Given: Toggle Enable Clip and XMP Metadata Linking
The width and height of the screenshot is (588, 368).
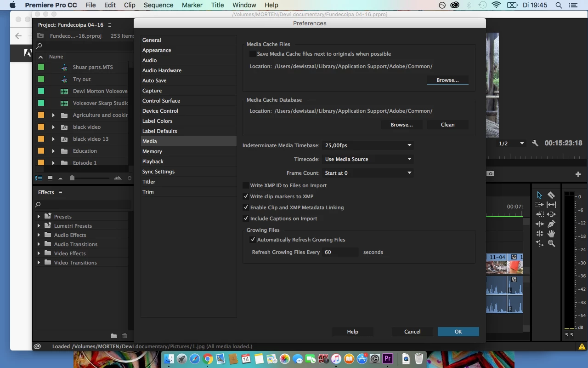Looking at the screenshot, I should [x=246, y=207].
